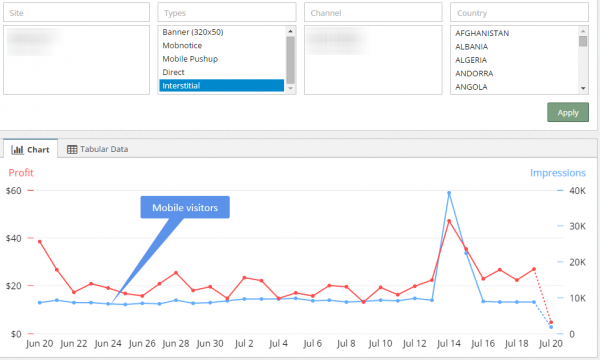Screen dimensions: 600x360
Task: Click the Impressions axis label
Action: pyautogui.click(x=558, y=173)
